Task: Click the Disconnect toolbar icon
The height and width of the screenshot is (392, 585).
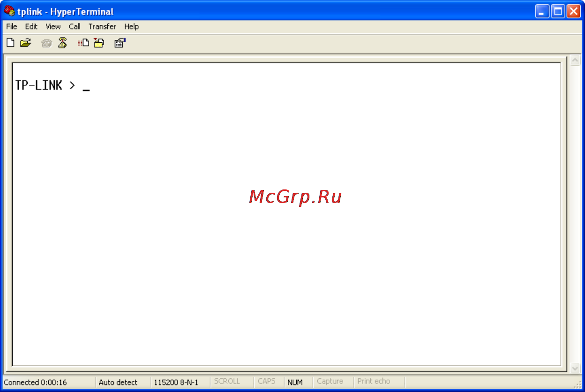Action: coord(62,43)
